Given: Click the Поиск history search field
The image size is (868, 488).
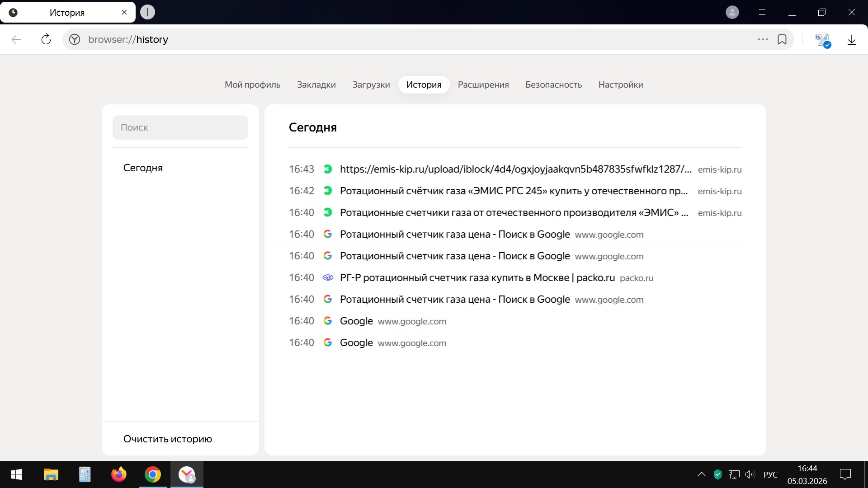Looking at the screenshot, I should 180,127.
